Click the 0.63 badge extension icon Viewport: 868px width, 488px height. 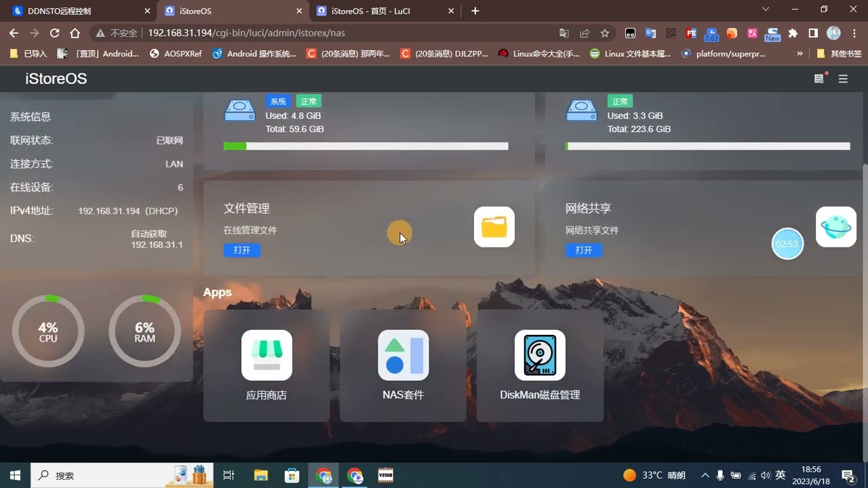[x=711, y=34]
